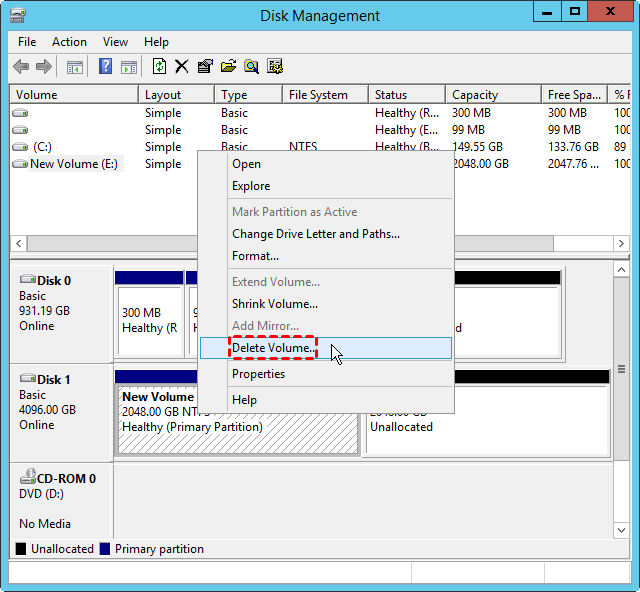The height and width of the screenshot is (592, 640).
Task: Click the Disk 0 label panel
Action: click(61, 314)
